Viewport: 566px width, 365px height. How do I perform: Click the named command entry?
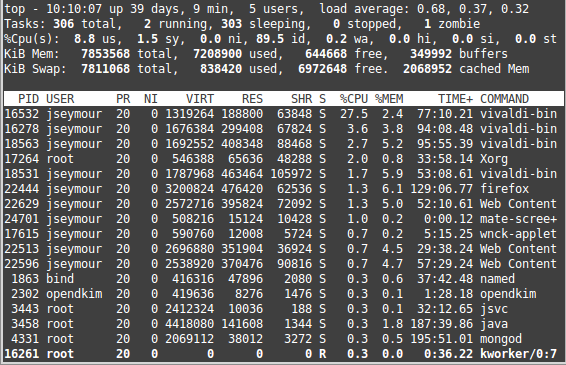pos(497,279)
